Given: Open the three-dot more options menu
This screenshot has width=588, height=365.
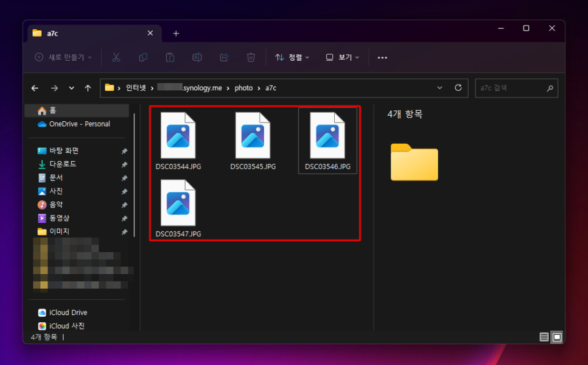Looking at the screenshot, I should tap(382, 57).
